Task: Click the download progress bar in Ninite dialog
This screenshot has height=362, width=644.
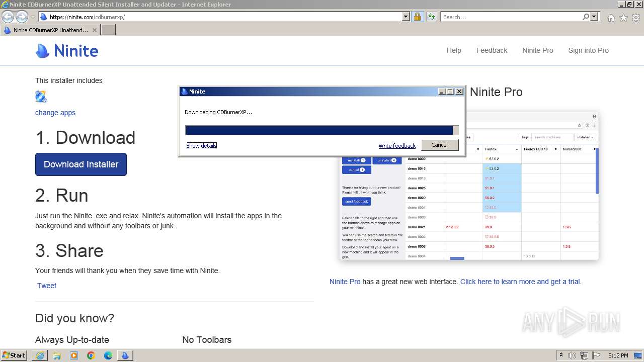Action: (x=322, y=130)
